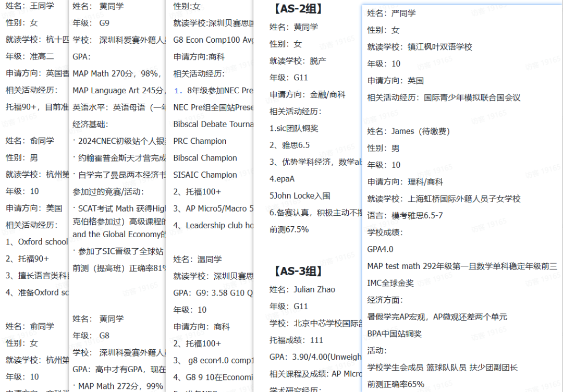The image size is (563, 392).
Task: Click the line starting '自学完了曼昆两本'
Action: coord(119,175)
